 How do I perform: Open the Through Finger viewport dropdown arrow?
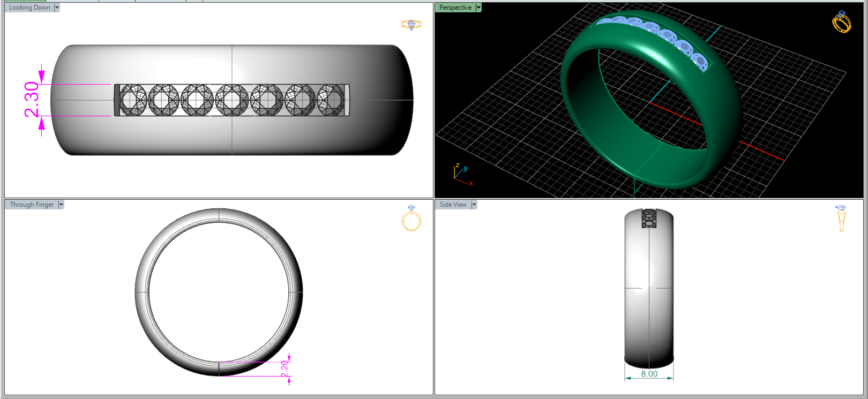point(61,205)
